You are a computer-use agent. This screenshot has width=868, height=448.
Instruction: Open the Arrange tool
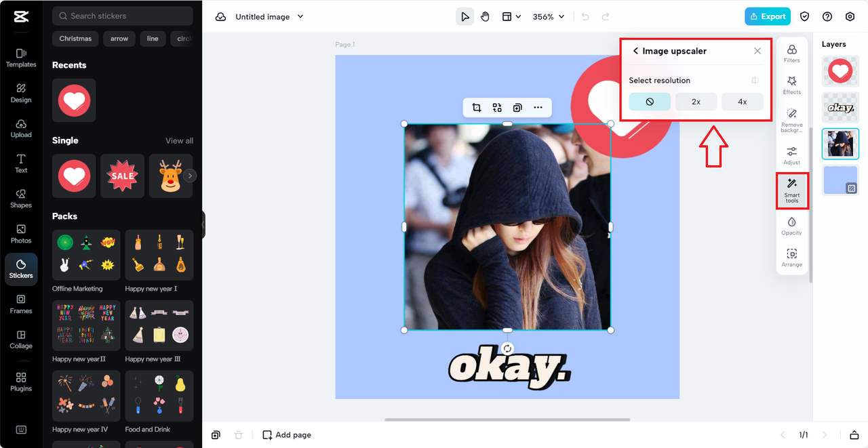791,258
